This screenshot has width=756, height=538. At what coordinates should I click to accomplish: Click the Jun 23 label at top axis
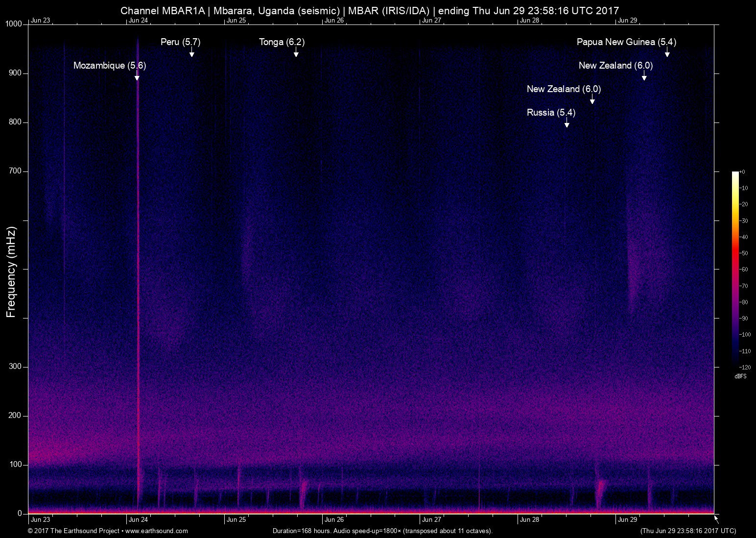40,21
